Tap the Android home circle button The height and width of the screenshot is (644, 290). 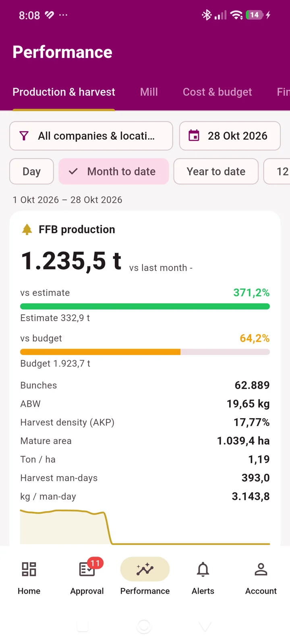pos(144,626)
